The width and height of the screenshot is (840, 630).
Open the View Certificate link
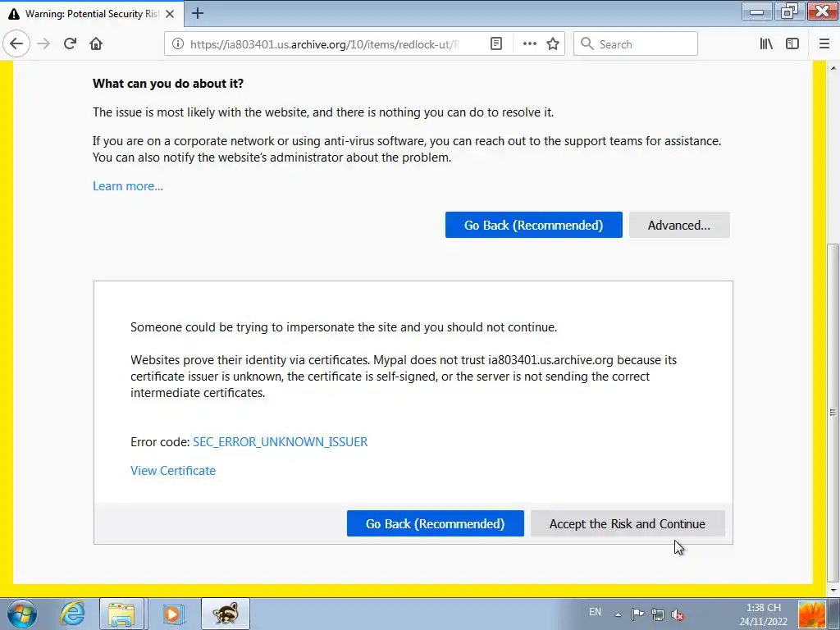coord(173,470)
